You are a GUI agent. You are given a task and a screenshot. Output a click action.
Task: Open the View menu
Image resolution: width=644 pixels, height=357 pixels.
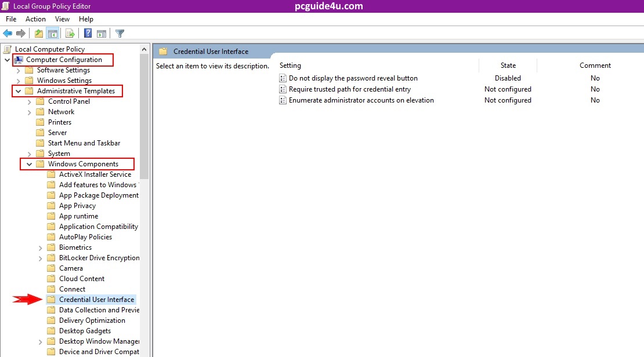(62, 19)
